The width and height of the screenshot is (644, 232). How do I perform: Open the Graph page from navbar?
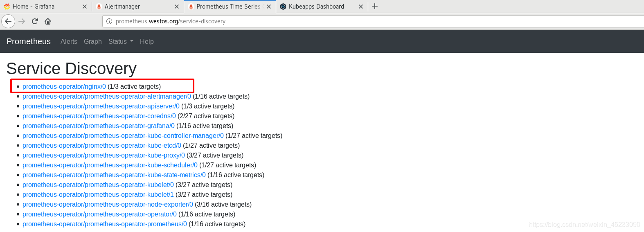tap(93, 41)
